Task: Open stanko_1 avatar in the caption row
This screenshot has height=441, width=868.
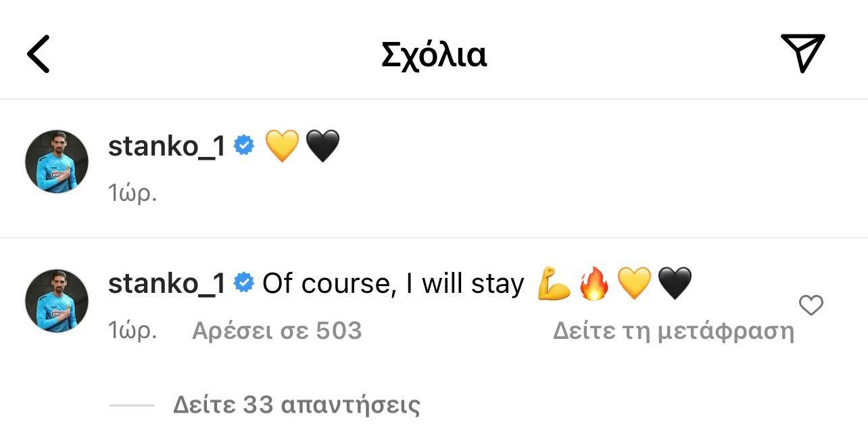Action: pyautogui.click(x=57, y=162)
